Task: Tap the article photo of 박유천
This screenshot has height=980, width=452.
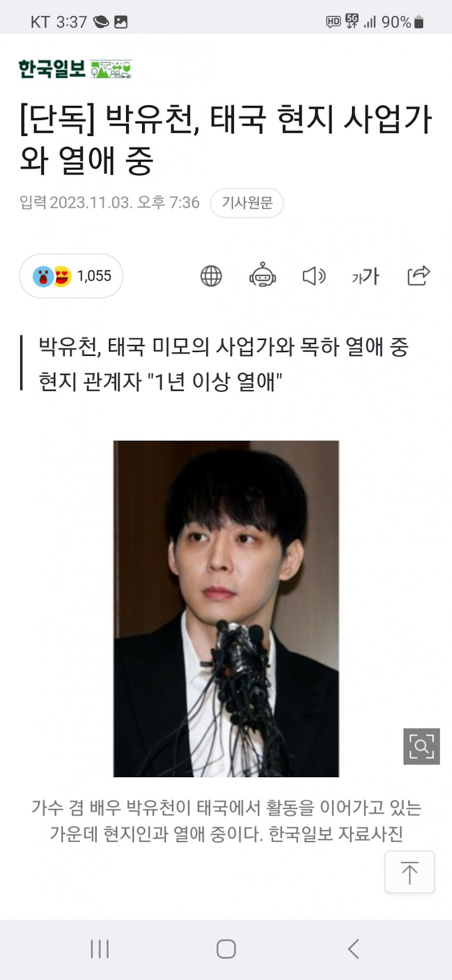Action: 226,609
